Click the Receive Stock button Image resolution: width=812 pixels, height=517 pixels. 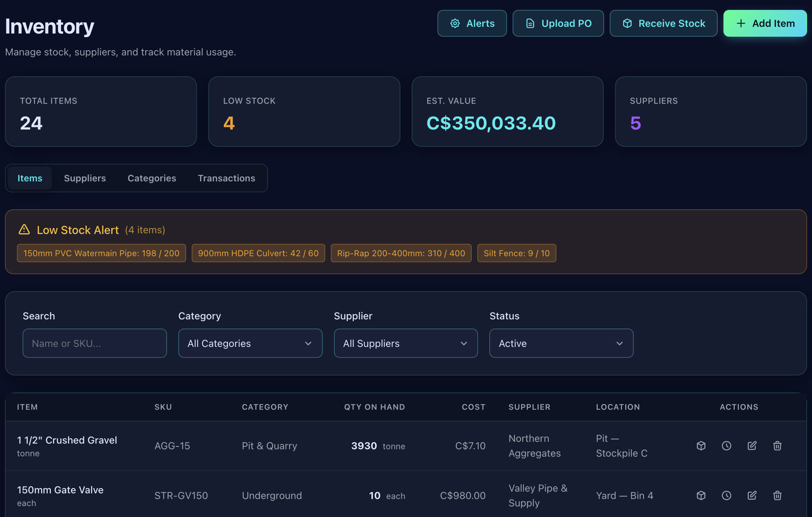(x=664, y=23)
